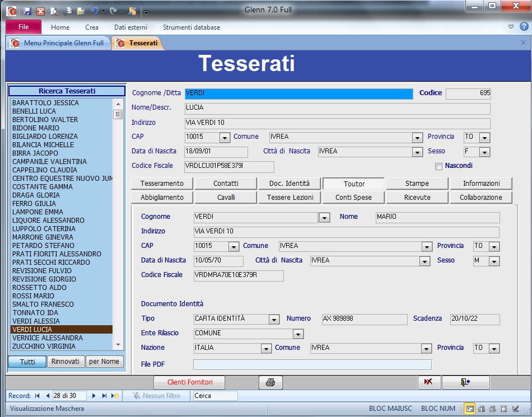Viewport: 532px width, 417px height.
Task: Go to next record navigation arrow
Action: point(94,396)
